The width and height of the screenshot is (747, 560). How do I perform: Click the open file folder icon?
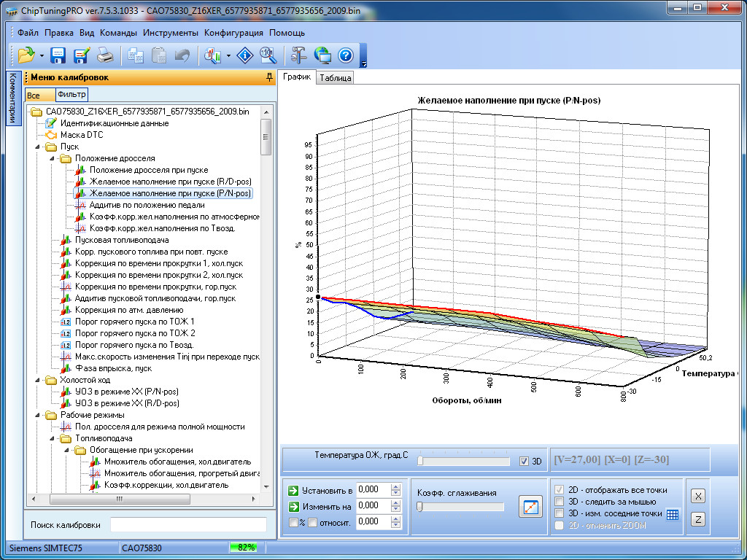[26, 55]
